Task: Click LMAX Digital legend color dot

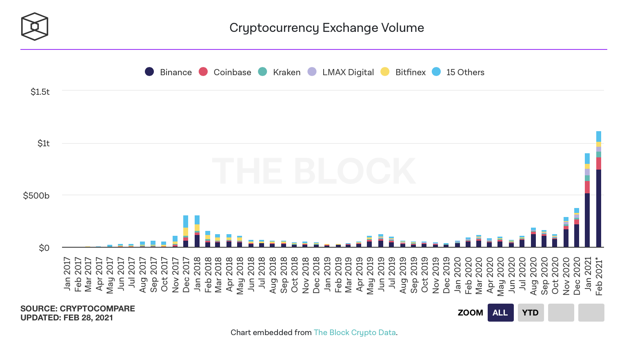Action: click(312, 72)
